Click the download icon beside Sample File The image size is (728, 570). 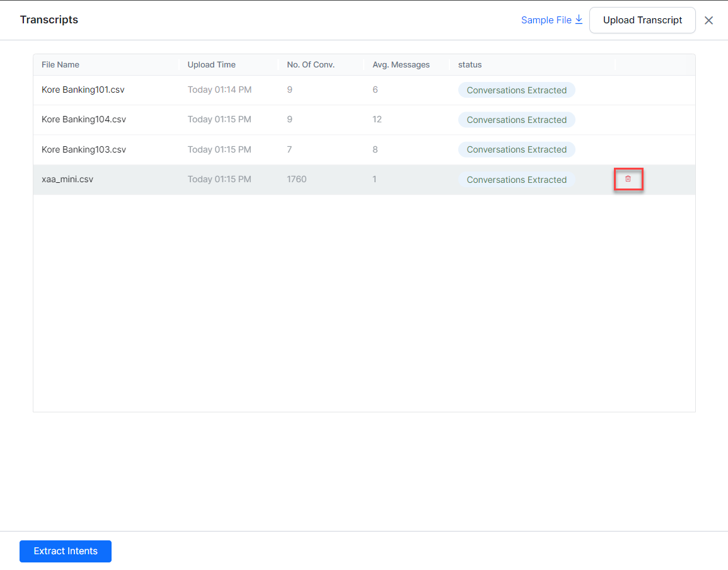[x=579, y=20]
